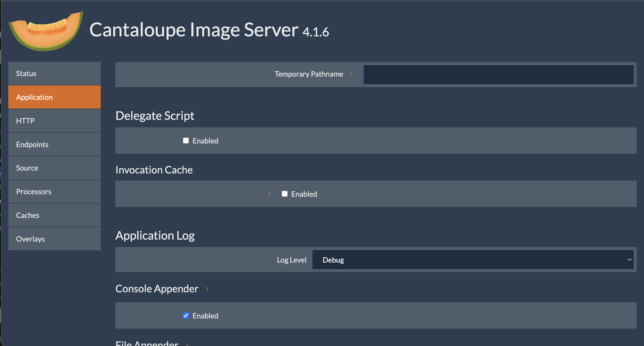
Task: Open help for Temporary Pathname
Action: [x=351, y=74]
